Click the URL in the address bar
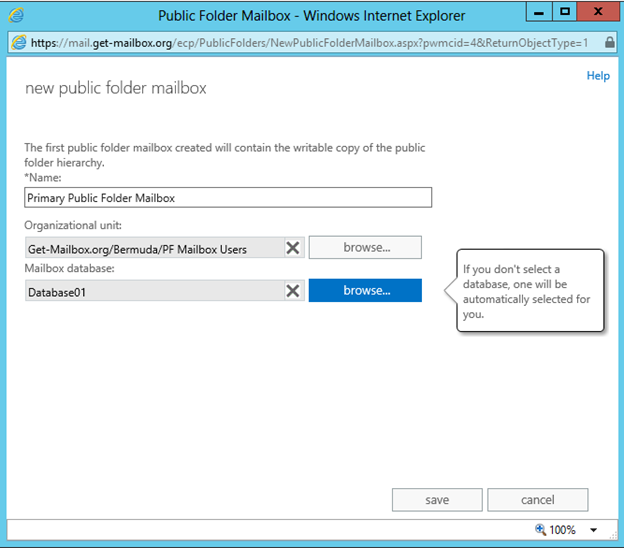 pos(309,43)
